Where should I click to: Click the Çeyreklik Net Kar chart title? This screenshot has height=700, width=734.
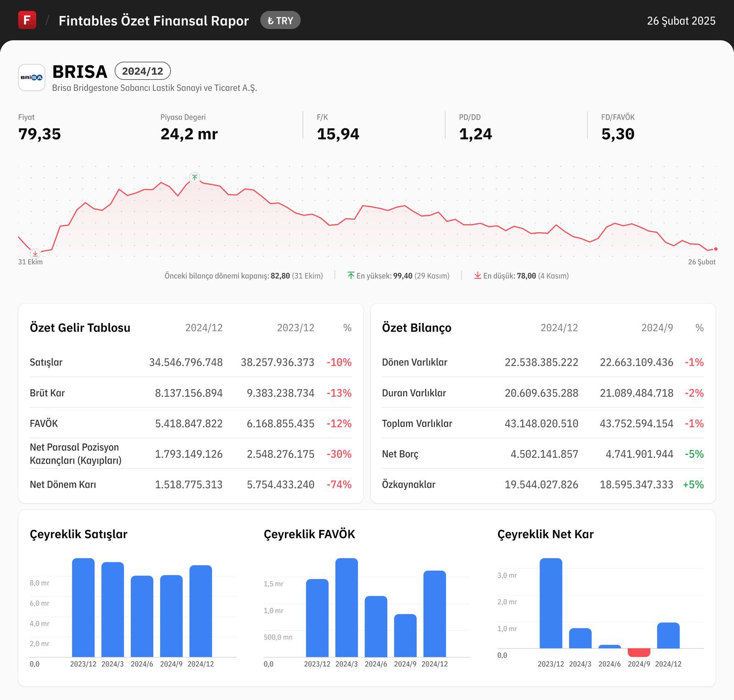tap(545, 534)
